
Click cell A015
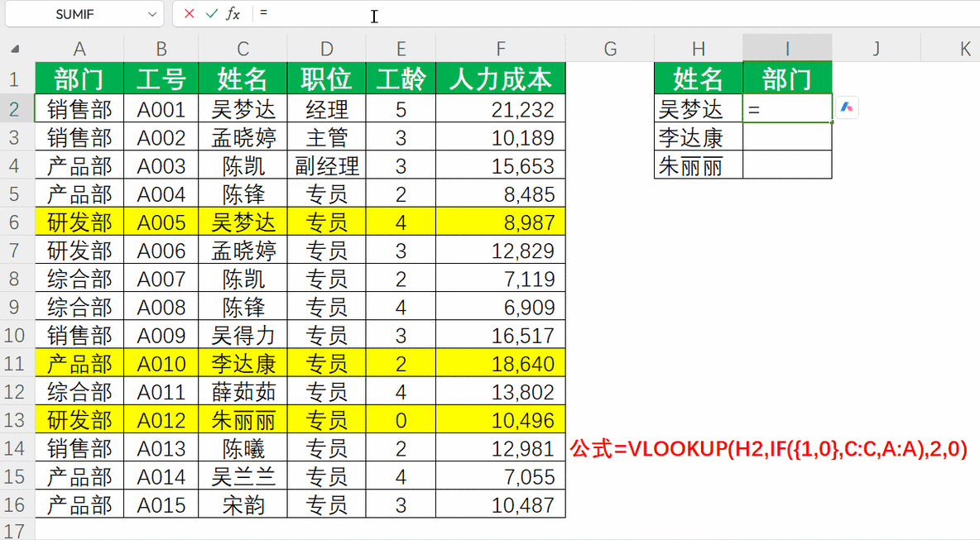(161, 504)
